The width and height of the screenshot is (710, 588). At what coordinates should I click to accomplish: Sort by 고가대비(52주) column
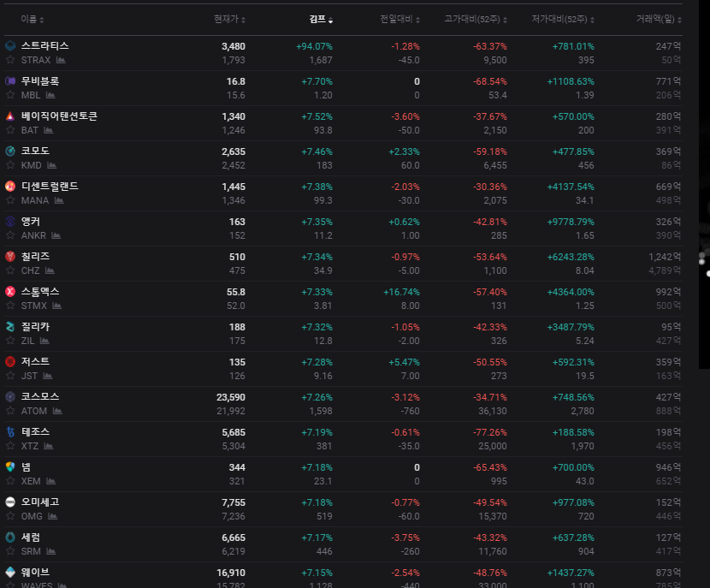pos(476,19)
